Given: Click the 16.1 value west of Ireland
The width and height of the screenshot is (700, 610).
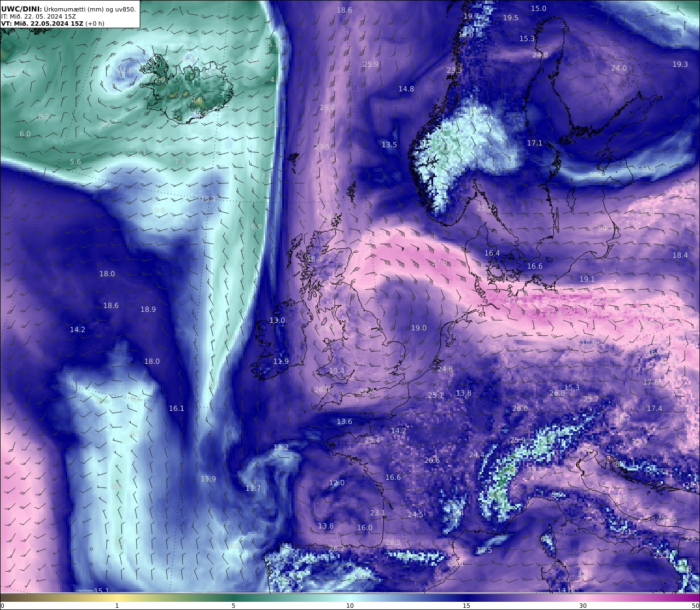Looking at the screenshot, I should pyautogui.click(x=177, y=408).
